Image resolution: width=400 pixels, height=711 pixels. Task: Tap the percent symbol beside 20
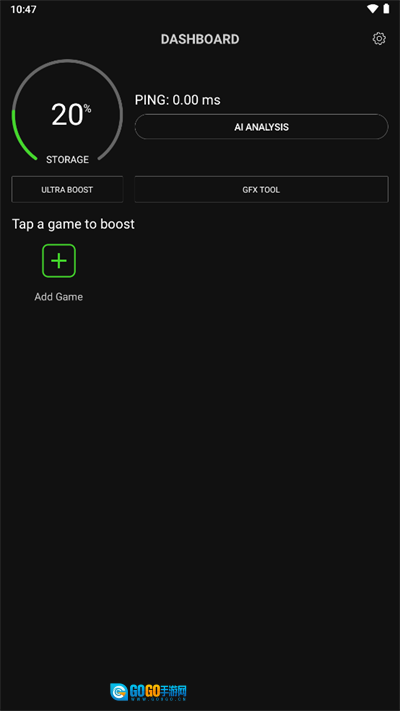click(87, 109)
